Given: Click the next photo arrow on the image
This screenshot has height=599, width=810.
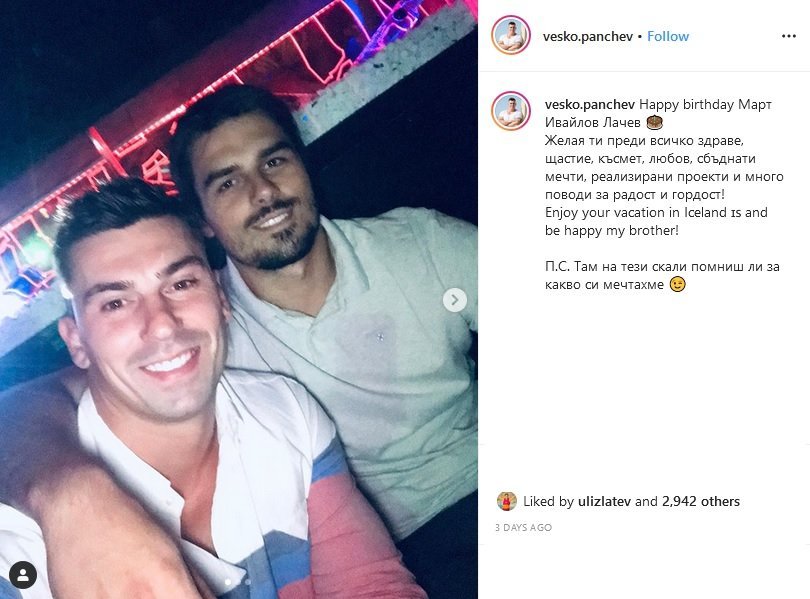Looking at the screenshot, I should pos(455,300).
